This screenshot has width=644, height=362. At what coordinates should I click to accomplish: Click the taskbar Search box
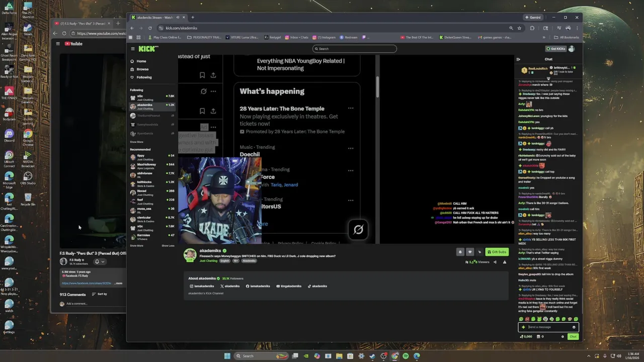pyautogui.click(x=262, y=356)
